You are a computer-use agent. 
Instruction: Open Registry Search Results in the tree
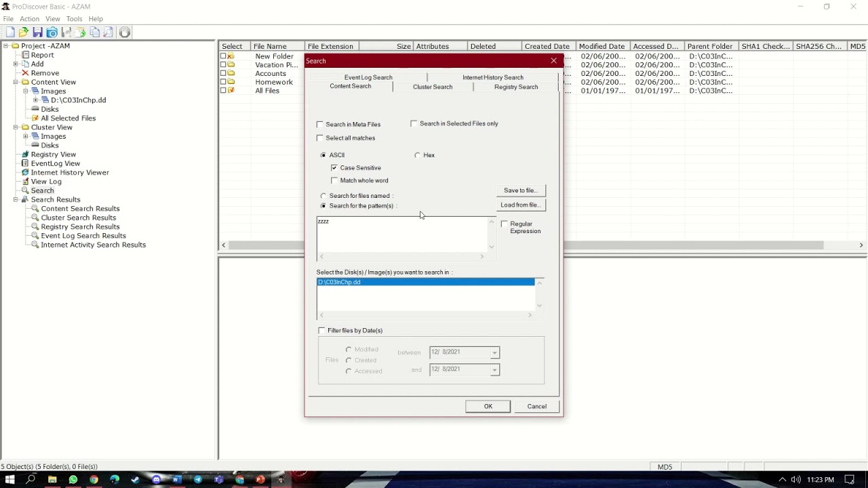click(x=80, y=226)
